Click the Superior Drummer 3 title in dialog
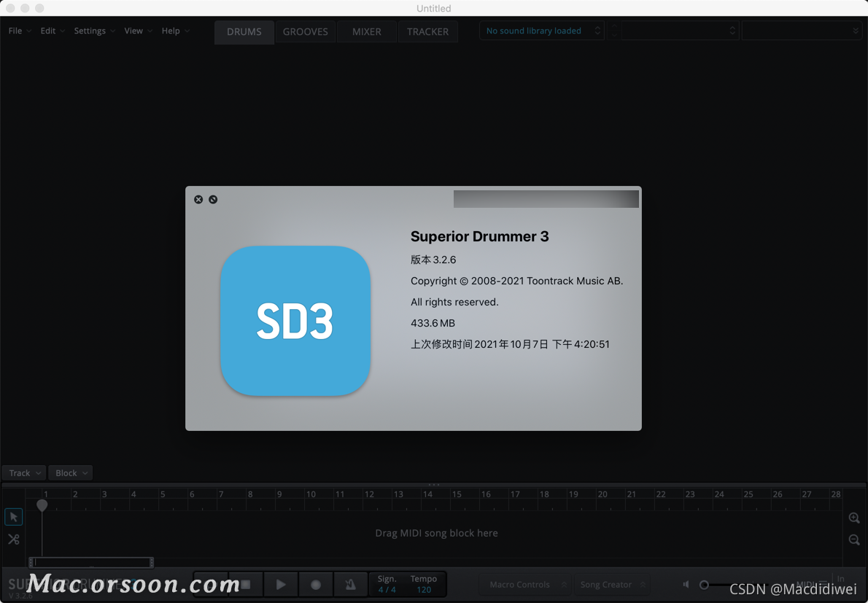 (479, 237)
